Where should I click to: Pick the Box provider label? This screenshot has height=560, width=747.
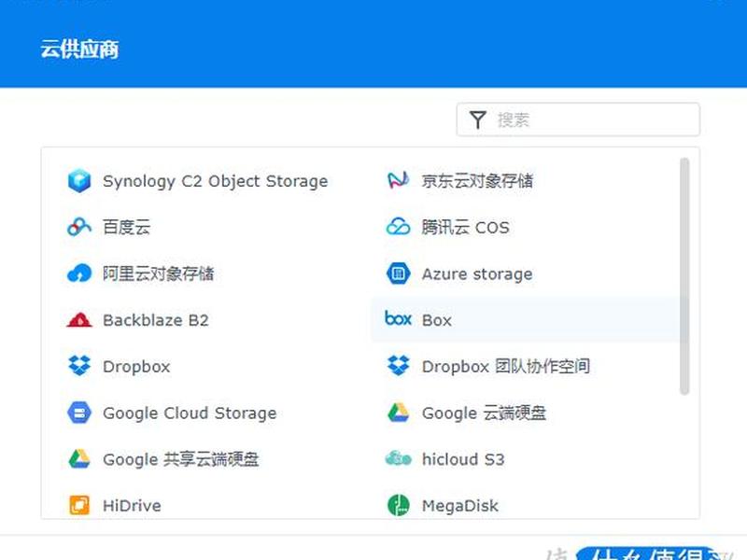coord(437,320)
